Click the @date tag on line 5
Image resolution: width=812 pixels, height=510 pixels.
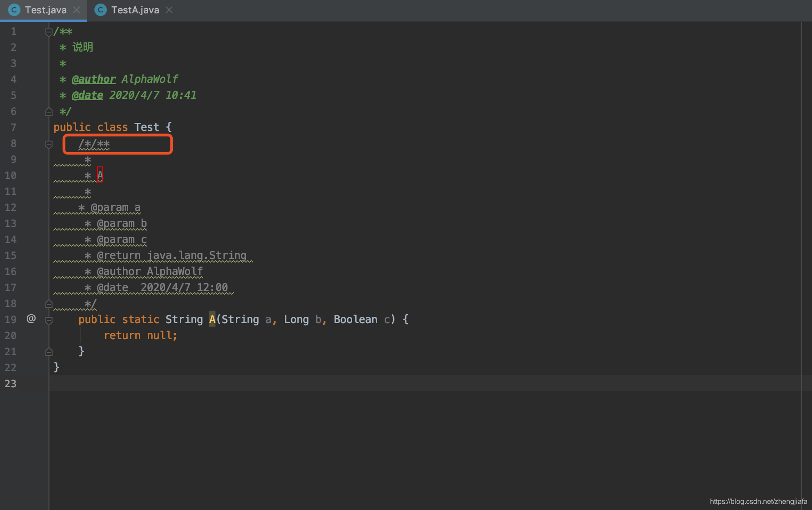tap(87, 95)
